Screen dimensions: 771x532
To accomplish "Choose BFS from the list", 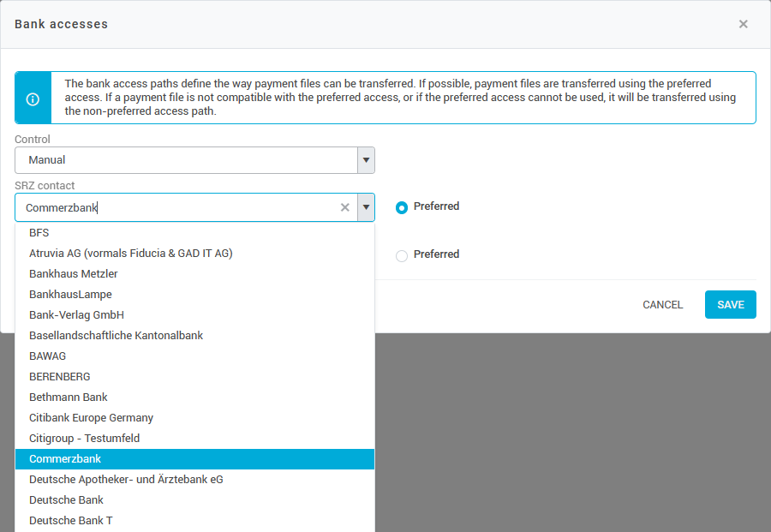I will point(39,232).
